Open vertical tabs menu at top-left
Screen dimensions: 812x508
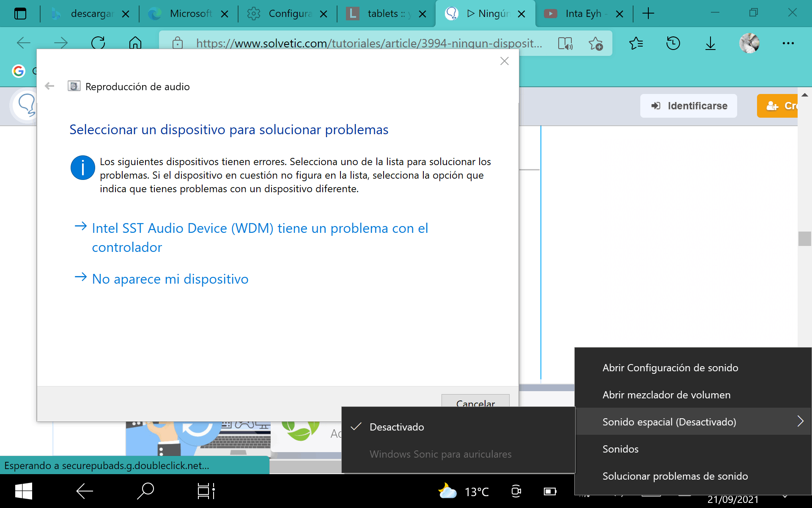click(x=20, y=14)
